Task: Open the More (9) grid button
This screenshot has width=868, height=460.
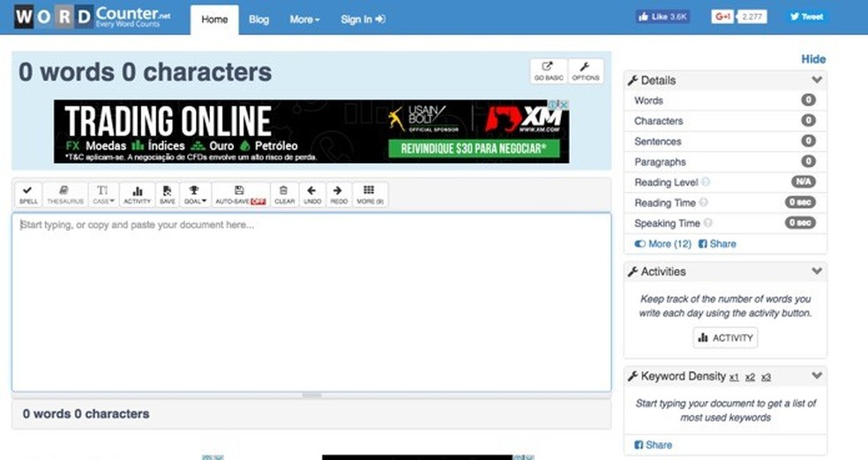Action: coord(370,195)
